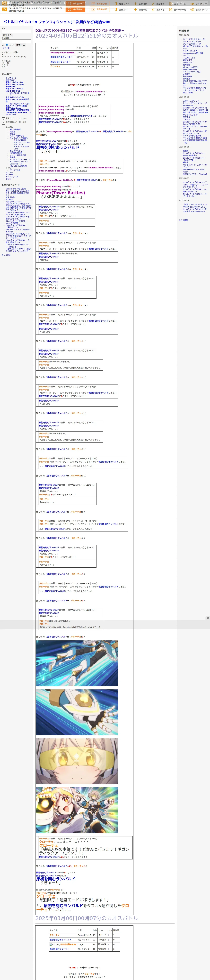Open 小鳥遊ホシノ in update history
This screenshot has width=210, height=980.
[x=188, y=62]
